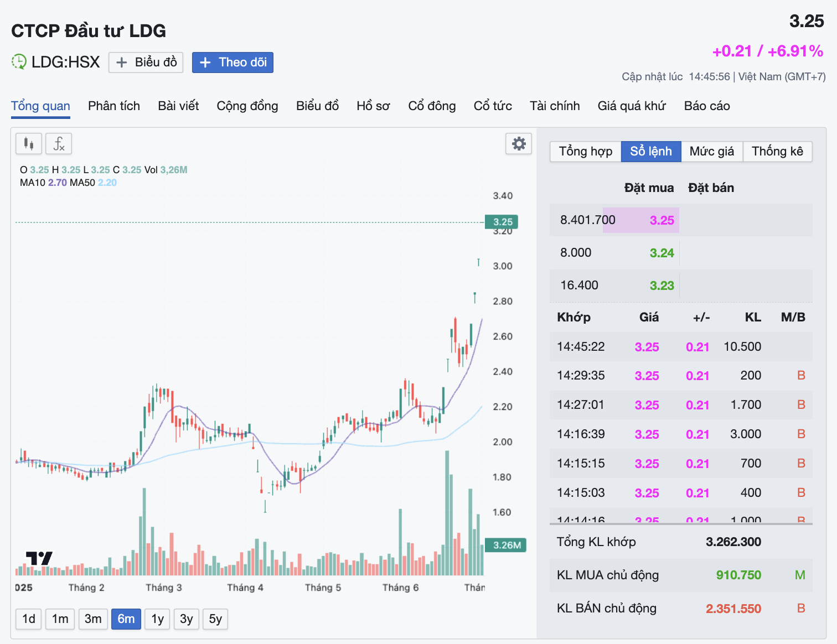Open the Cộng đồng tab
This screenshot has width=837, height=644.
[247, 106]
